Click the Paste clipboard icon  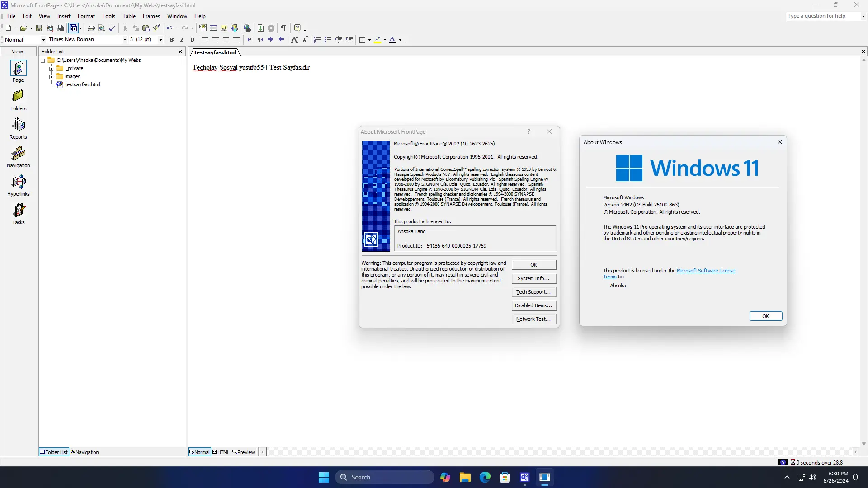point(146,28)
